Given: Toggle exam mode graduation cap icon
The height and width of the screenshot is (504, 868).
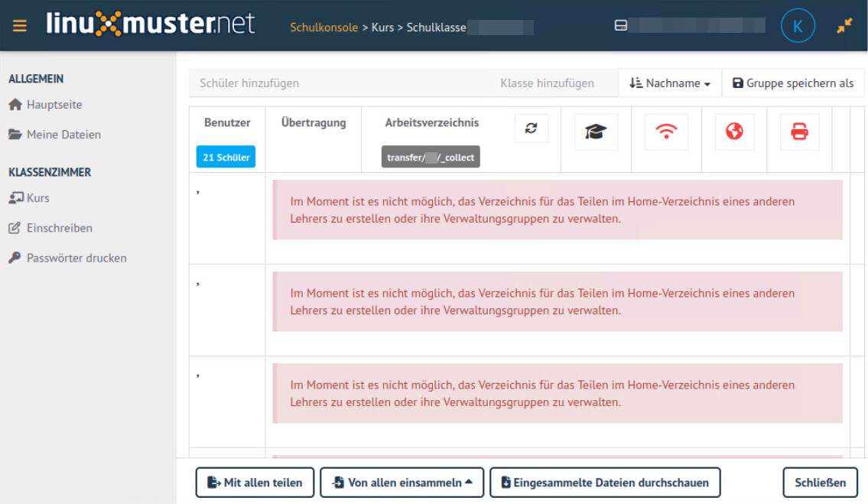Looking at the screenshot, I should coord(596,132).
